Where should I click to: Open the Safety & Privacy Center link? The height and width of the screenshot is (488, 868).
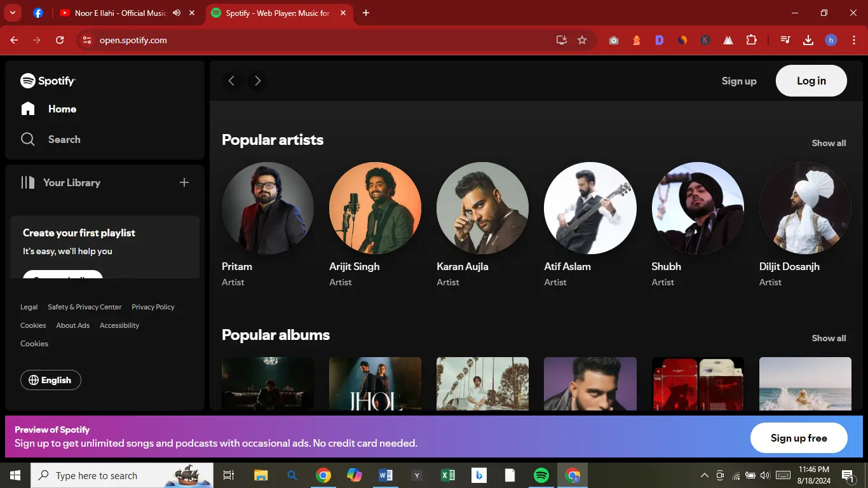[85, 307]
